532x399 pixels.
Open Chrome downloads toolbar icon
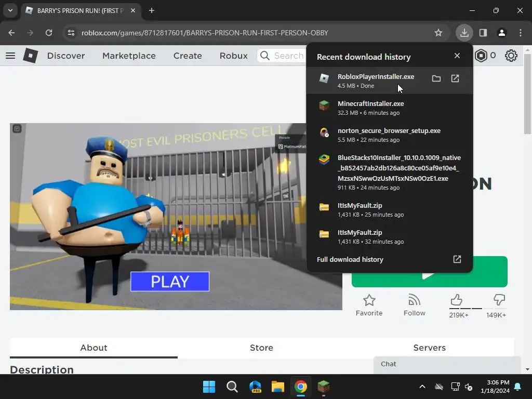pos(464,33)
